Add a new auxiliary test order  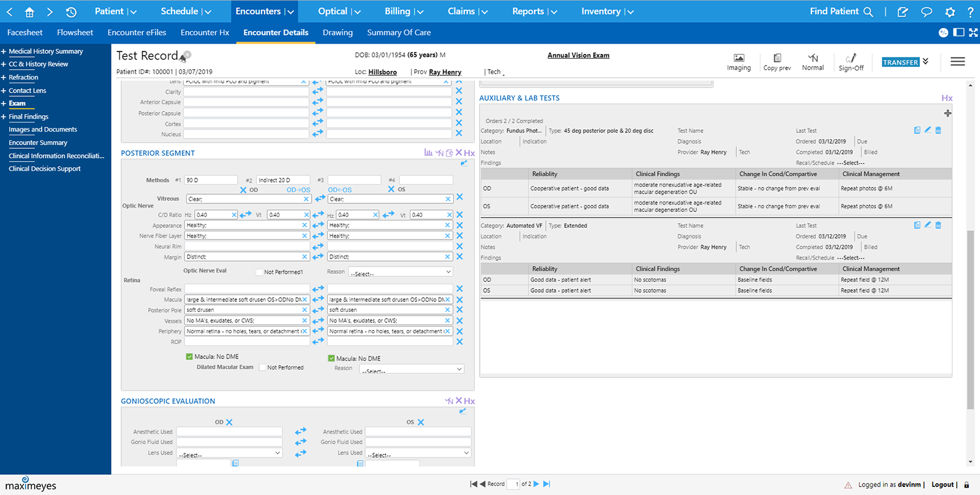948,113
